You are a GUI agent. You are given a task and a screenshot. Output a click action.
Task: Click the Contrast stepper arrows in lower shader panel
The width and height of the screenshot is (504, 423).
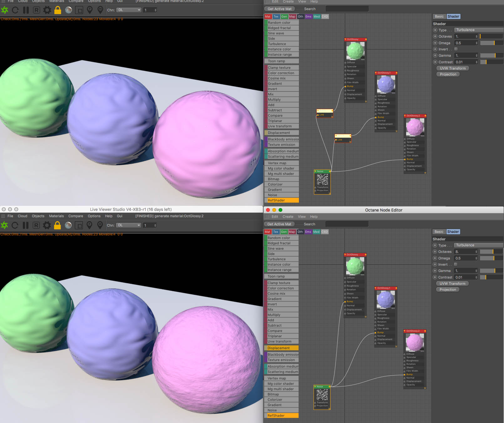[x=476, y=277]
